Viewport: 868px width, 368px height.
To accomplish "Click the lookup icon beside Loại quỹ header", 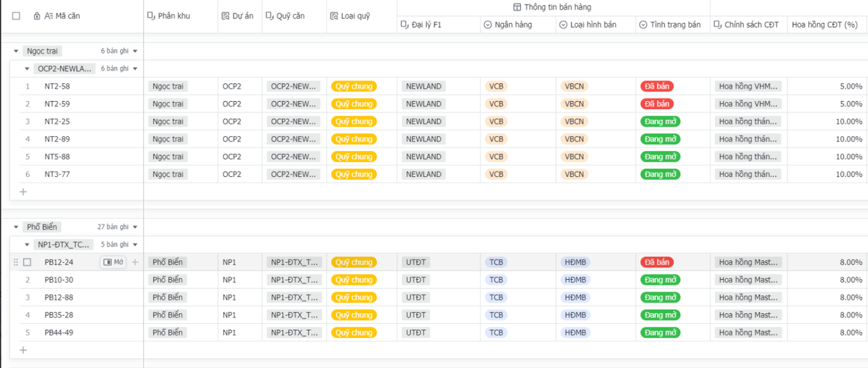I will (x=334, y=16).
